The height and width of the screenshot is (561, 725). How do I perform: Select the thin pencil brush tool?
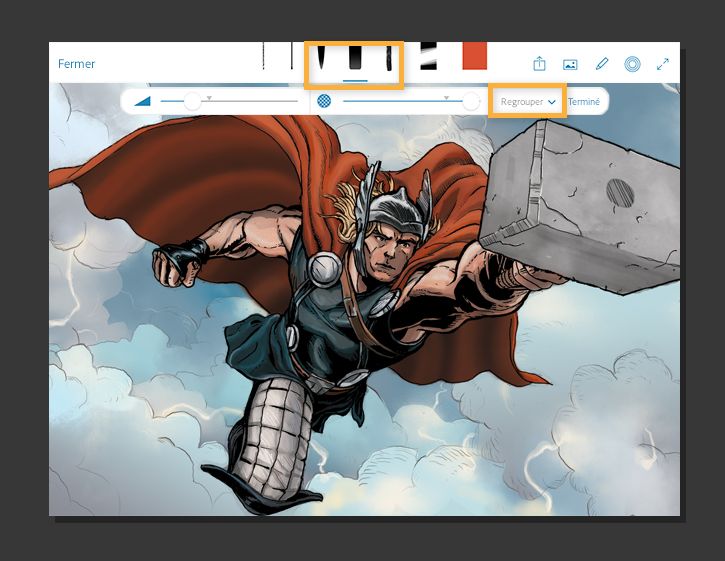point(264,56)
